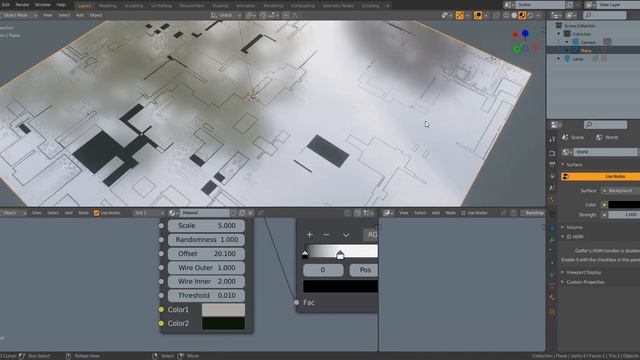Switch viewport to solid shading mode
Screen dimensions: 640x360
pyautogui.click(x=514, y=16)
